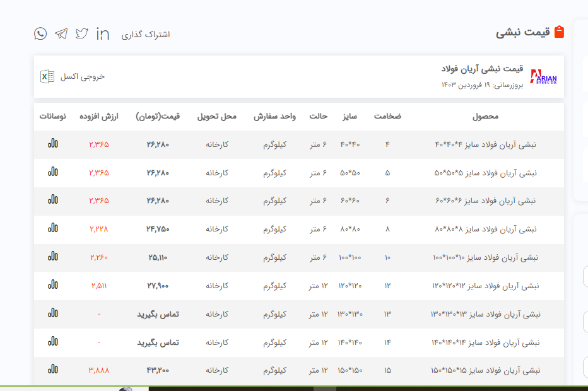Open the price chart for the 50*50*5 angle row
The height and width of the screenshot is (391, 588).
53,172
